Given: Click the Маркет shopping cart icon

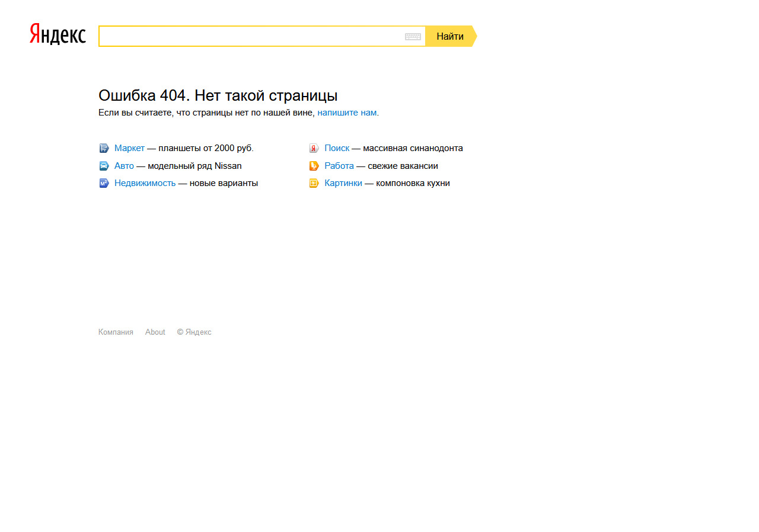Looking at the screenshot, I should click(104, 148).
